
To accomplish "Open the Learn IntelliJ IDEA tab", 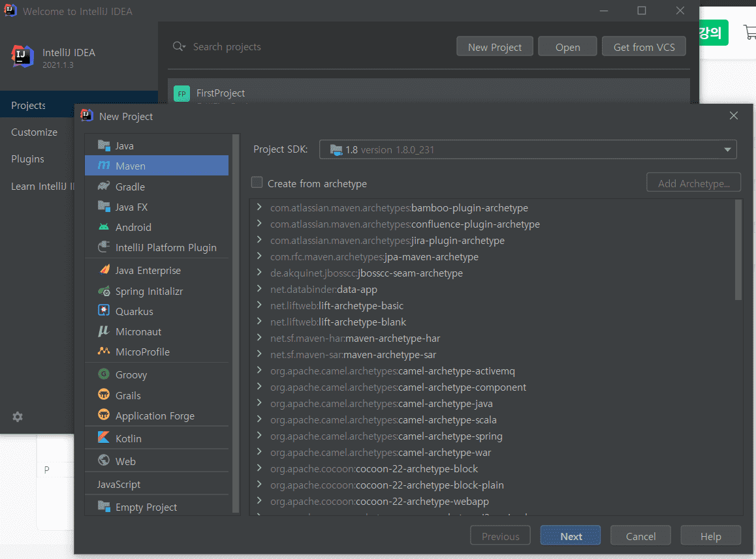I will [37, 186].
